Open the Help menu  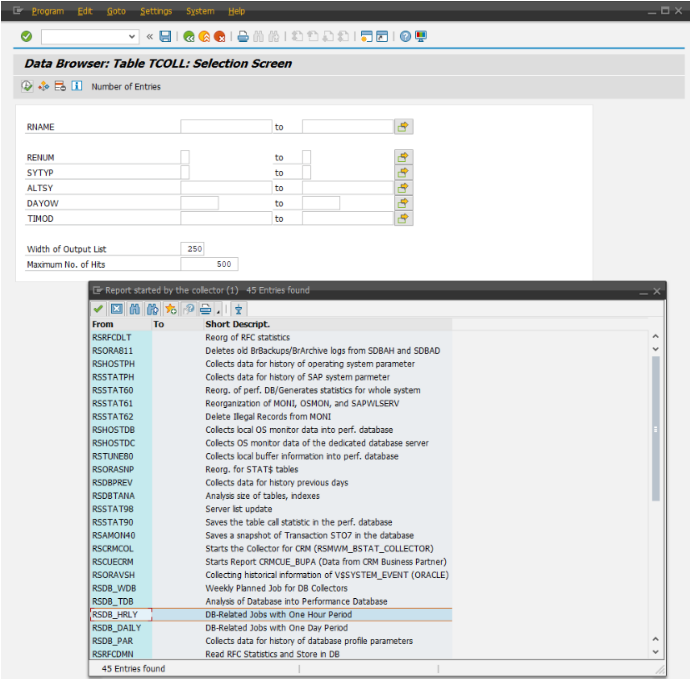(236, 11)
